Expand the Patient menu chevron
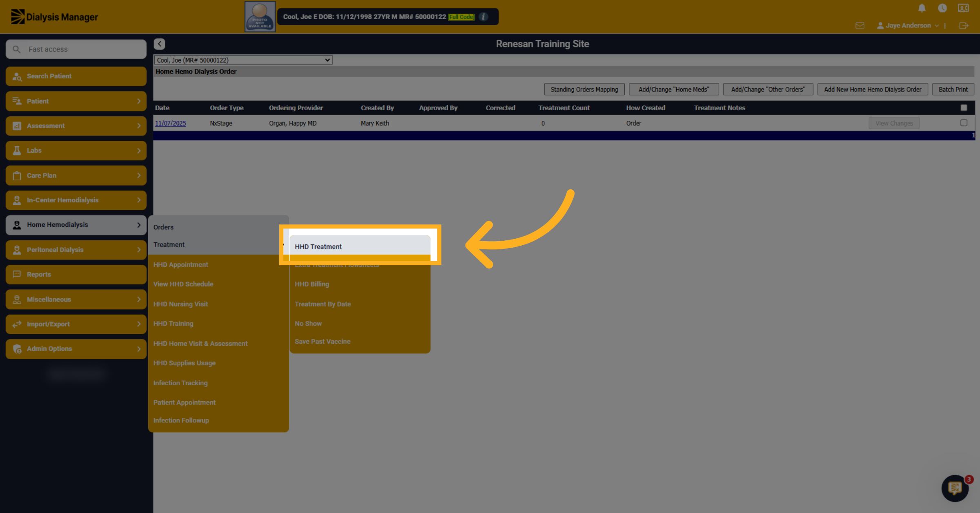The height and width of the screenshot is (513, 980). (139, 101)
